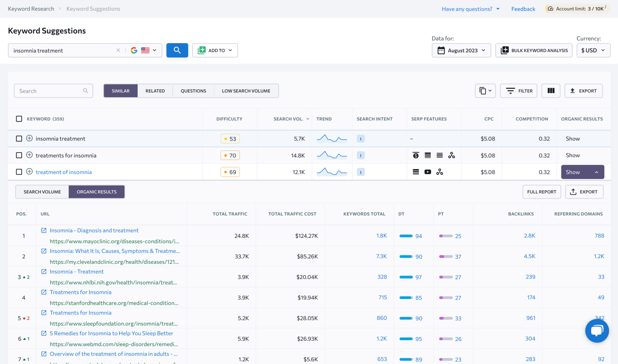This screenshot has height=364, width=618.
Task: Select the YouTube SERP feature icon for treatment of insomnia
Action: point(428,172)
